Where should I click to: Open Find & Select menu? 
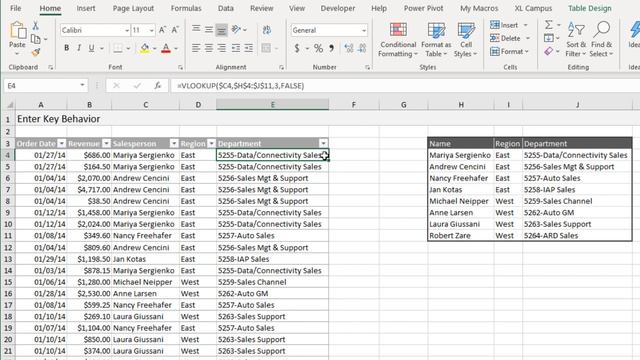click(602, 40)
